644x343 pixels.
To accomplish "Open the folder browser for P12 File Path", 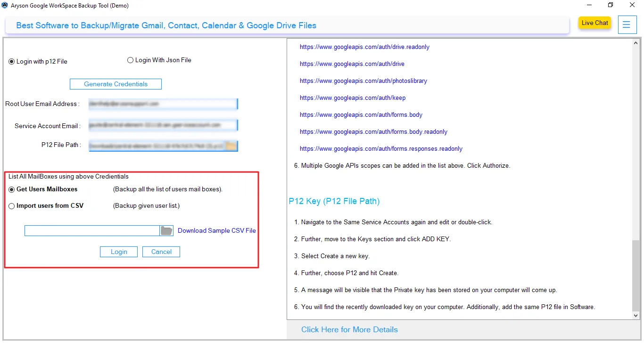I will pyautogui.click(x=231, y=146).
